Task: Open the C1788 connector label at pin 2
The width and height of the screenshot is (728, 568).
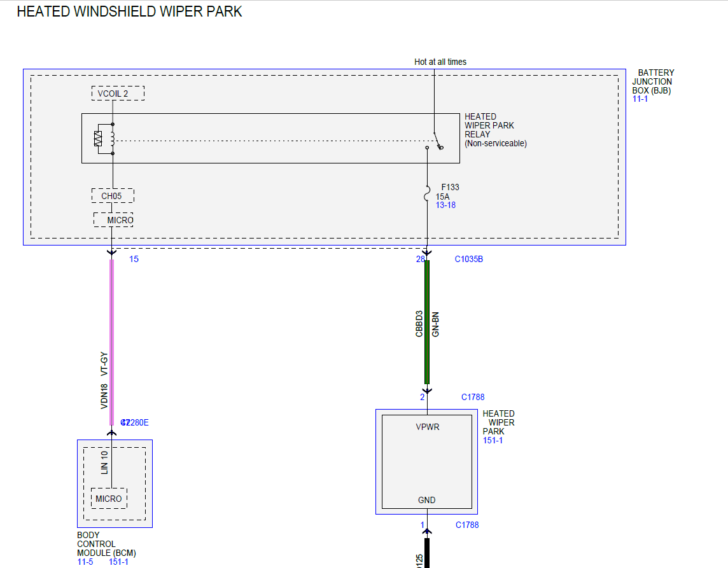Action: click(x=473, y=398)
